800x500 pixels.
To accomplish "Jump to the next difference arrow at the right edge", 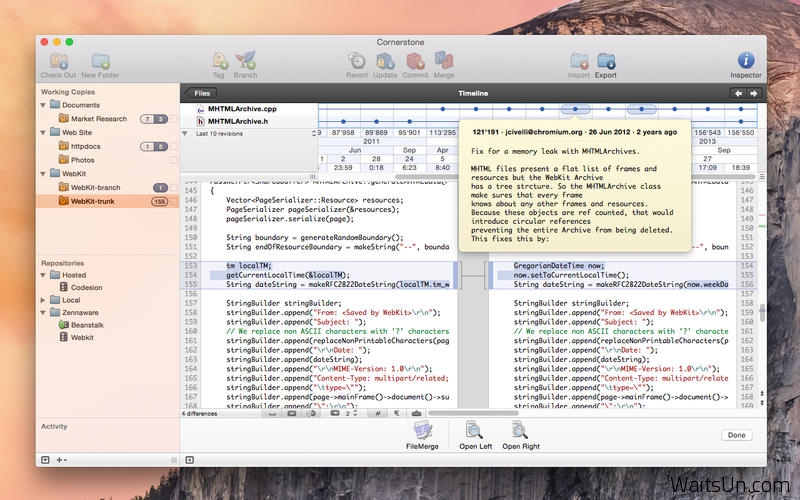I will pyautogui.click(x=762, y=403).
